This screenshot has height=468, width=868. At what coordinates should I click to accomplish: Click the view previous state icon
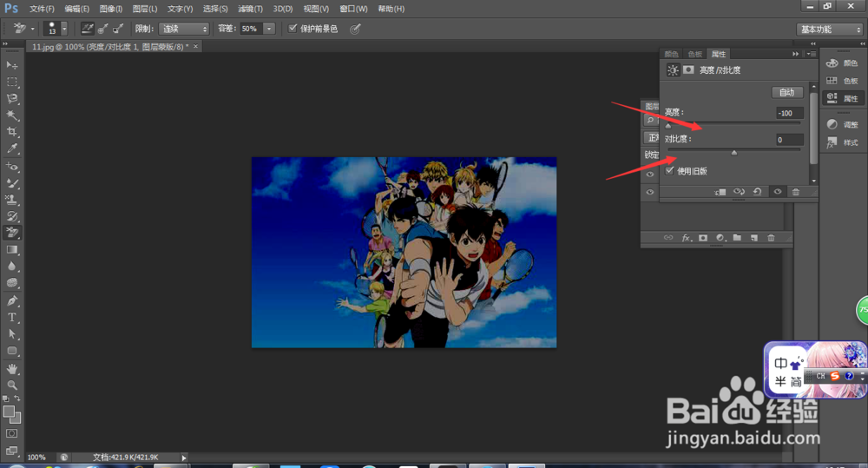coord(739,192)
